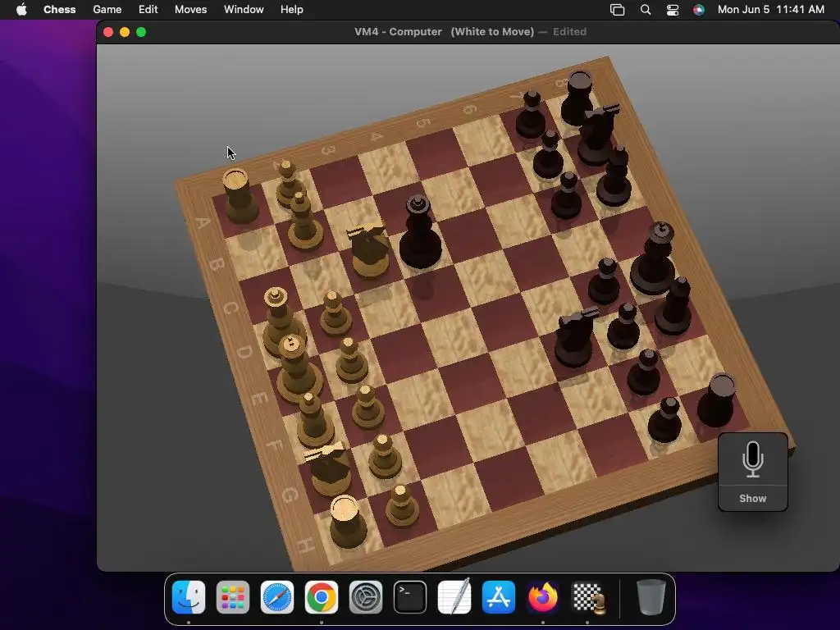Launch Safari from the Dock
840x630 pixels.
[x=277, y=597]
